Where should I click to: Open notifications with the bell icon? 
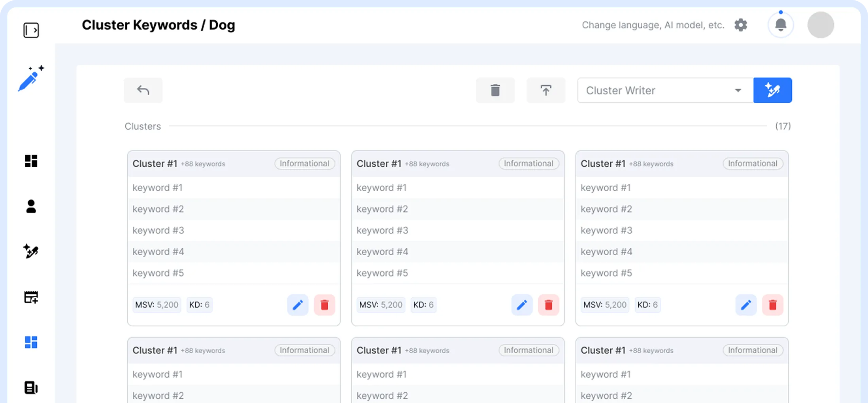(x=780, y=25)
